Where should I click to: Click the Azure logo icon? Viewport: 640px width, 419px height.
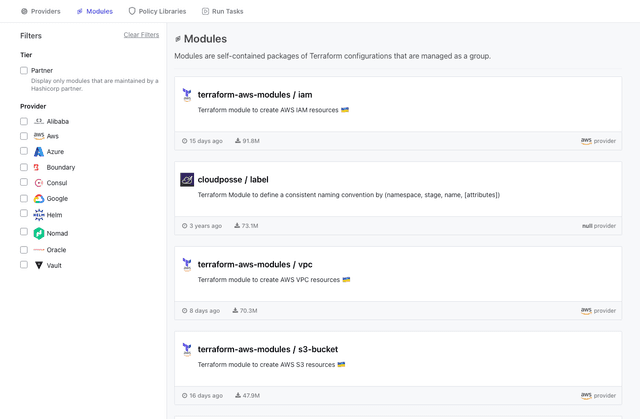[x=39, y=152]
